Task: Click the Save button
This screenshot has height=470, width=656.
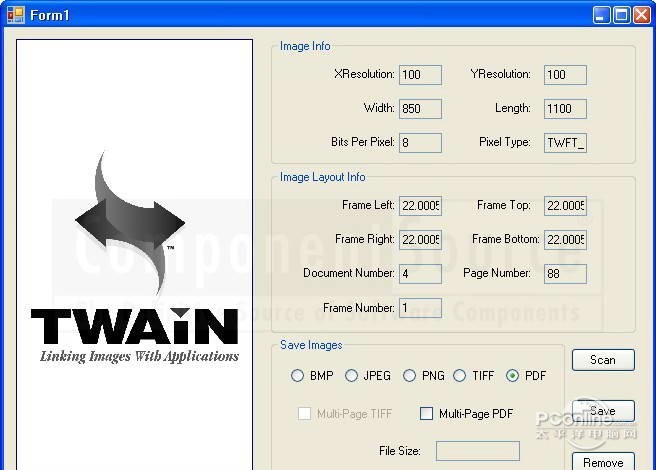Action: point(603,411)
